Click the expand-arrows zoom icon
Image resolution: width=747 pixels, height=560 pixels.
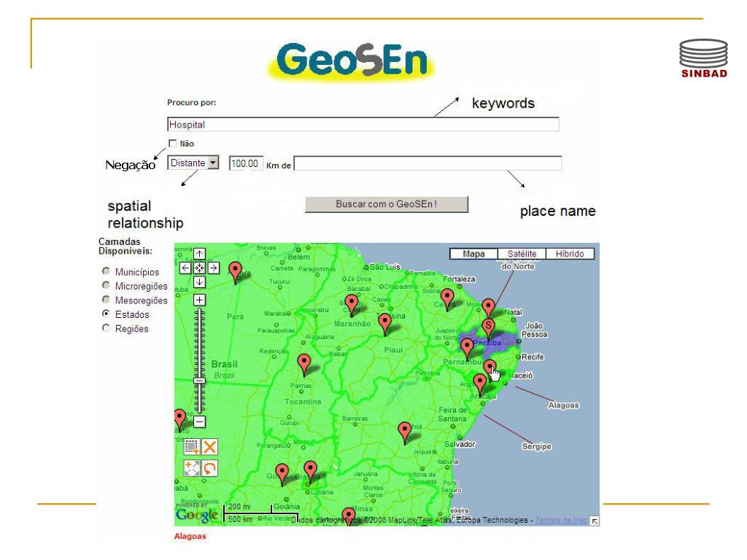192,468
